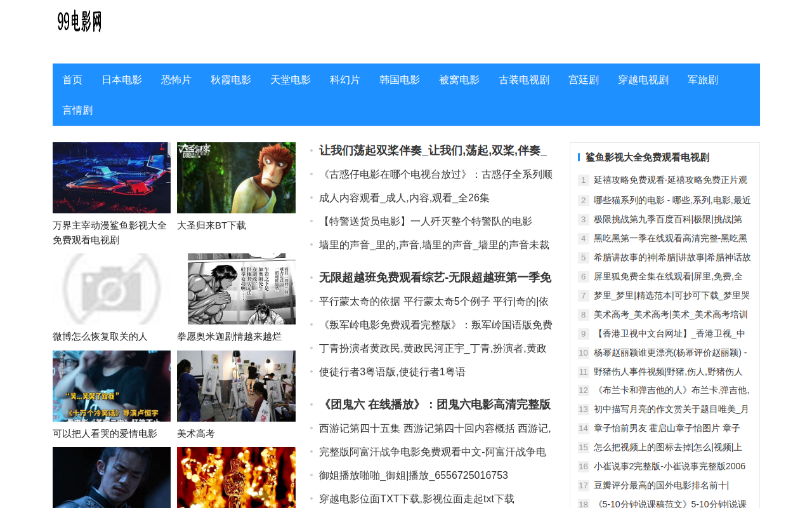Viewport: 812px width, 508px height.
Task: Click the 大圣归来BT下载 caption link
Action: pyautogui.click(x=211, y=225)
